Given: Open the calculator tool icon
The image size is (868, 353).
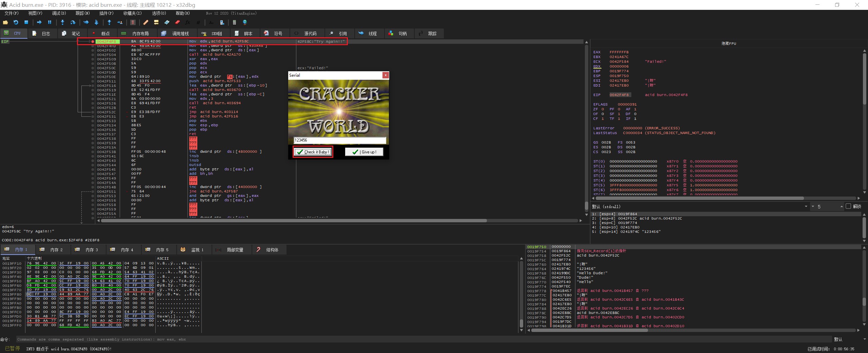Looking at the screenshot, I should (234, 22).
